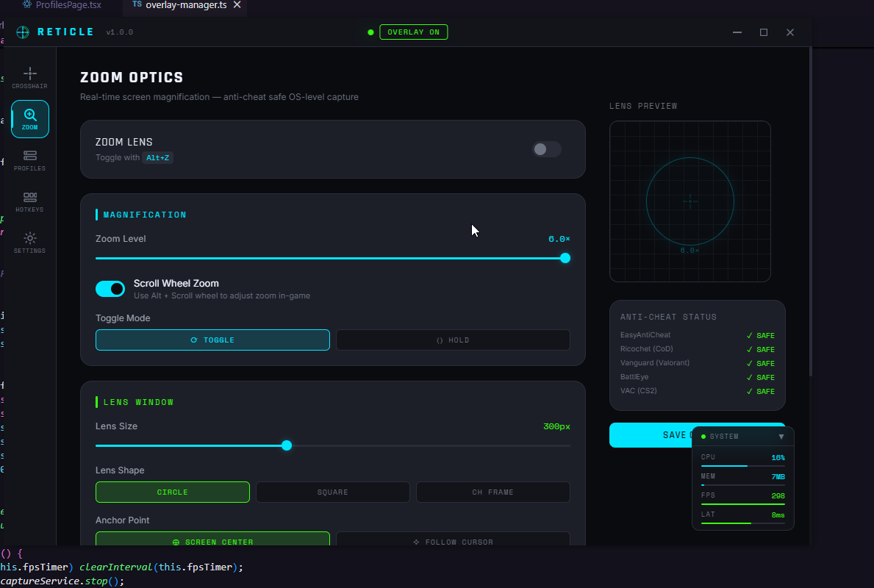Switch to the overlay-manager.ts tab
This screenshot has width=874, height=588.
click(x=179, y=5)
